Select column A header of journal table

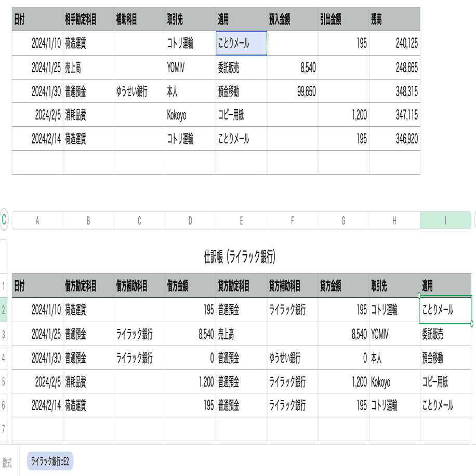37,220
